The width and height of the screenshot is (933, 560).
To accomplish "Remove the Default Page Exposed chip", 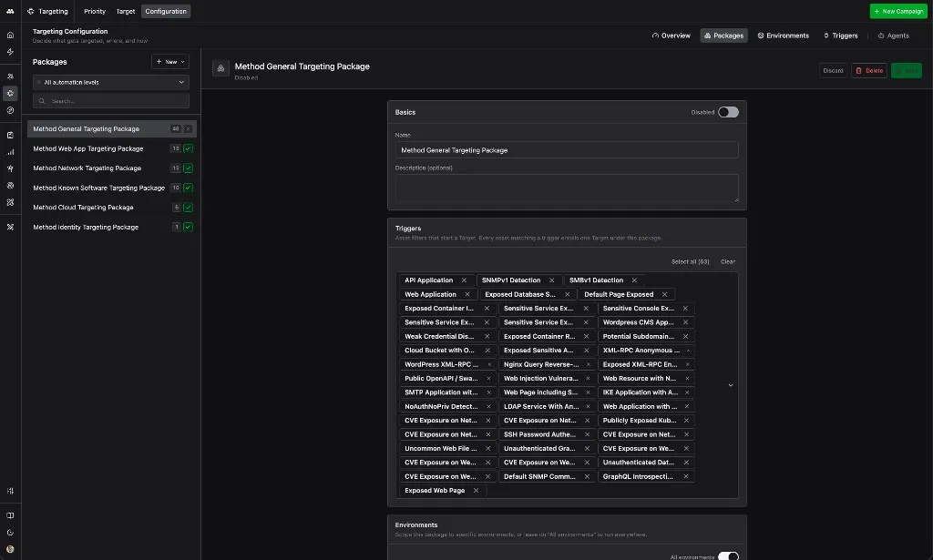I will pyautogui.click(x=664, y=294).
